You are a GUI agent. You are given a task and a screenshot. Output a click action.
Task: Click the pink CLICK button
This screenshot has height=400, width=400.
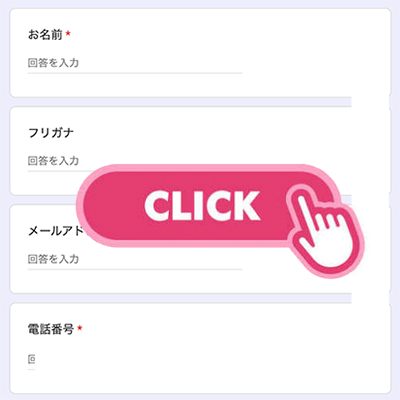click(207, 206)
